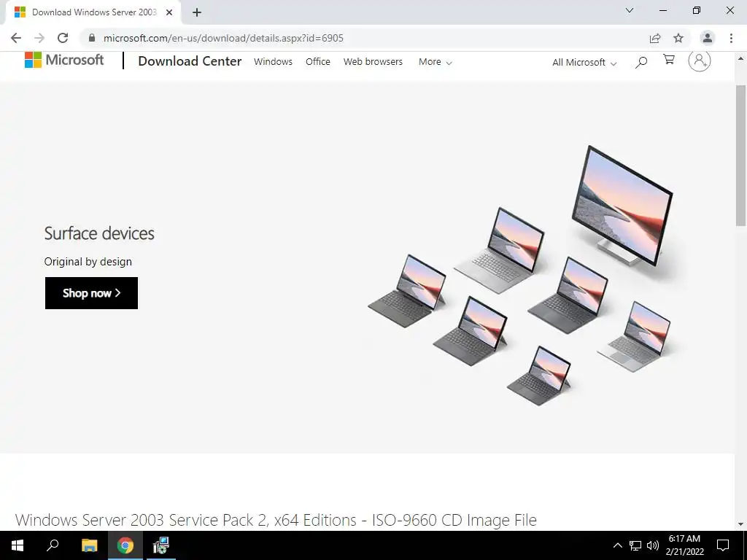Image resolution: width=747 pixels, height=560 pixels.
Task: Show hidden system tray icons
Action: pos(617,545)
